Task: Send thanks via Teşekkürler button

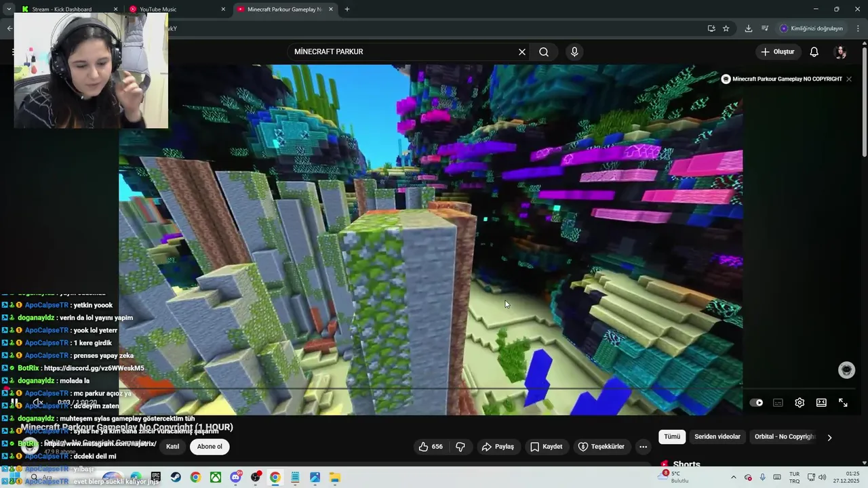Action: point(601,447)
